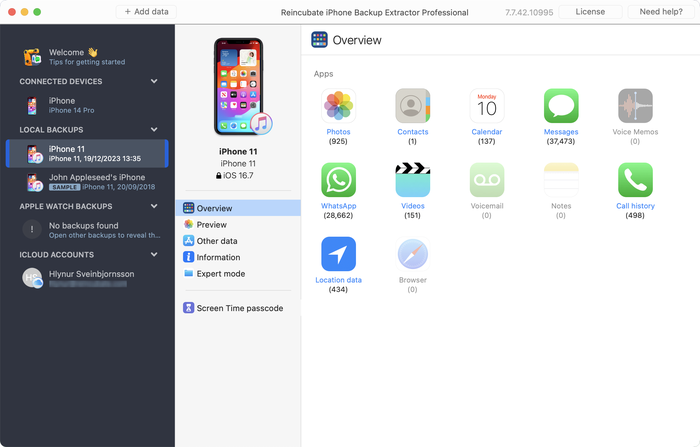Click the Welcome robot icon

coord(32,57)
